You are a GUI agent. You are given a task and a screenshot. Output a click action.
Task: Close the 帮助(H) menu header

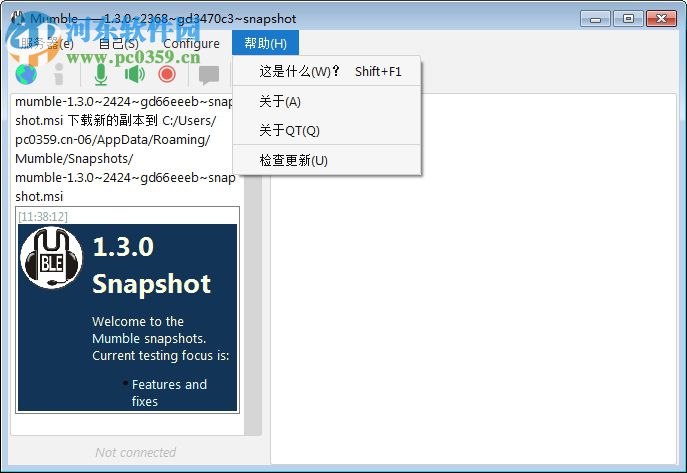point(266,43)
